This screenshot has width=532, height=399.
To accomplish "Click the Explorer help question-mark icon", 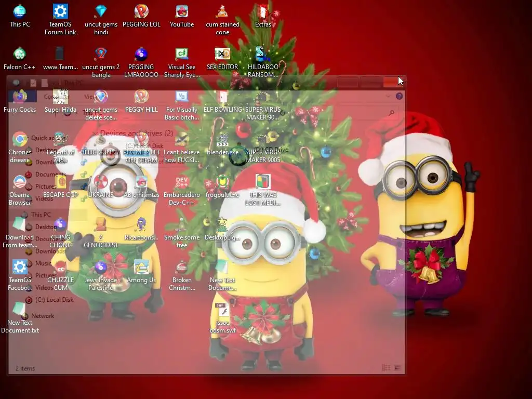I will point(400,96).
